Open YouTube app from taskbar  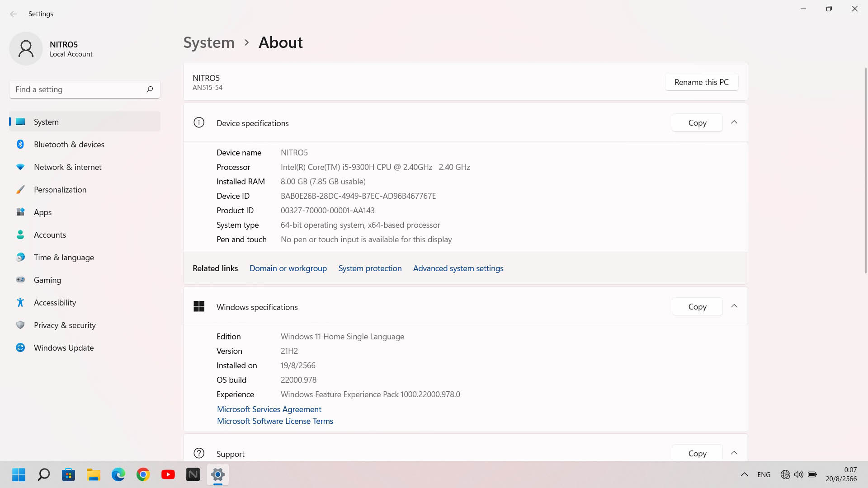point(168,474)
